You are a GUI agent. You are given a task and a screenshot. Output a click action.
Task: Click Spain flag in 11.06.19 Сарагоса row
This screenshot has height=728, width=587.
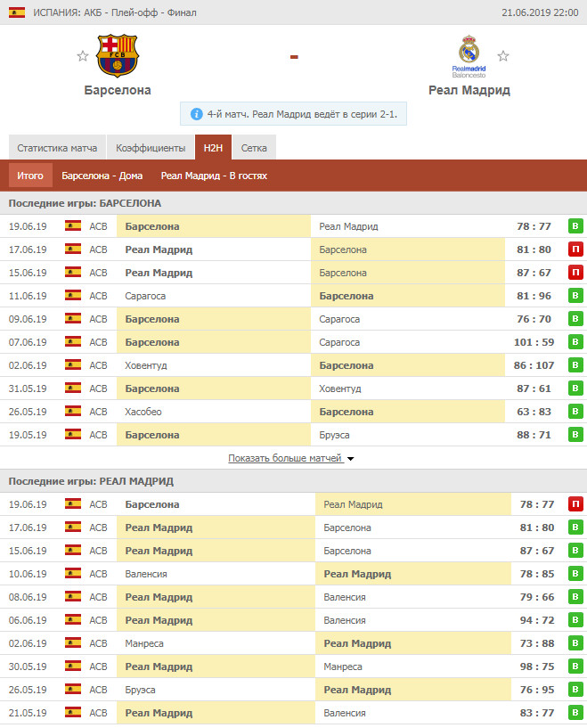coord(73,295)
